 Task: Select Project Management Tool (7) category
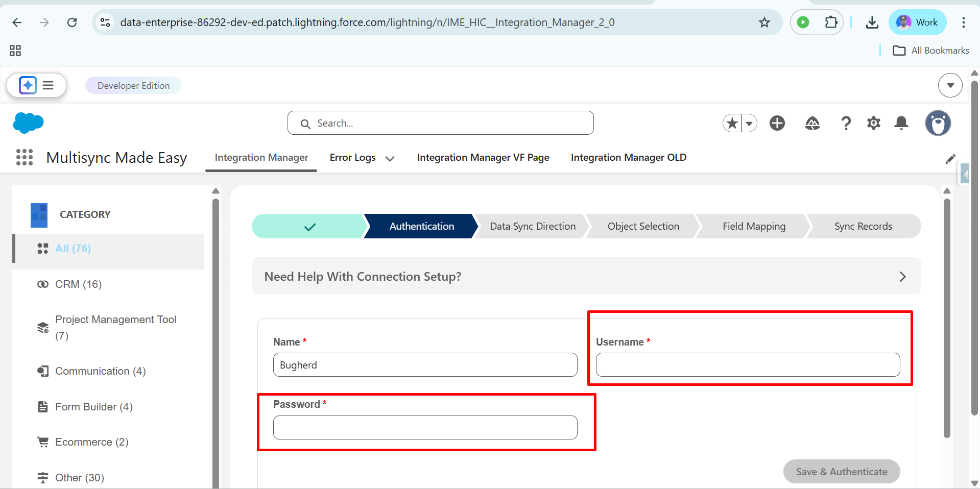tap(108, 328)
